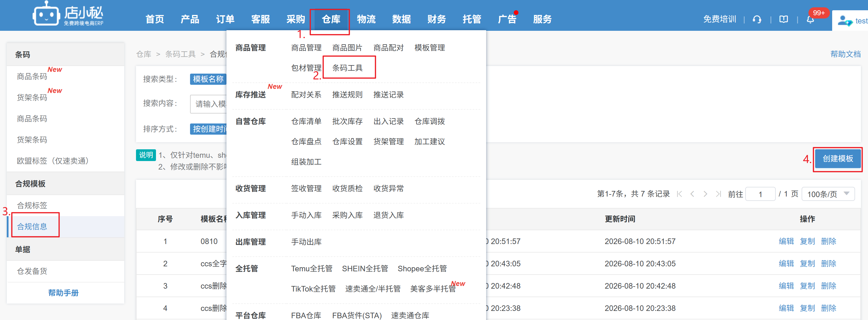
Task: Select 仓库调拨 in warehouse menu
Action: (430, 121)
